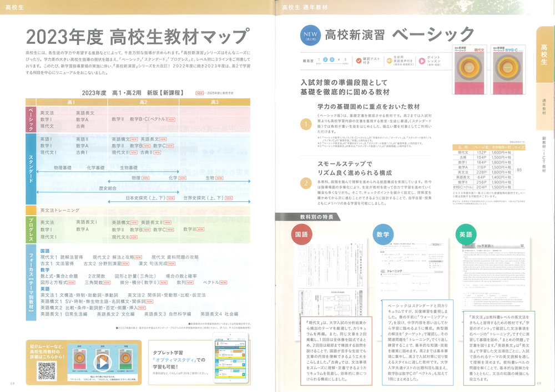Click the 高2 column header
The image size is (555, 392).
point(143,102)
